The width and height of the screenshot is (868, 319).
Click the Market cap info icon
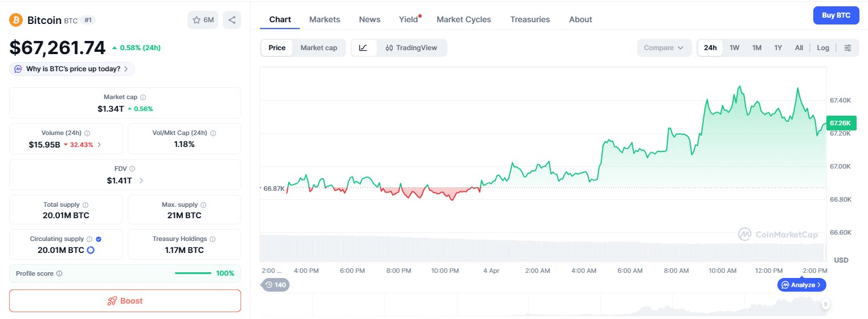[143, 97]
